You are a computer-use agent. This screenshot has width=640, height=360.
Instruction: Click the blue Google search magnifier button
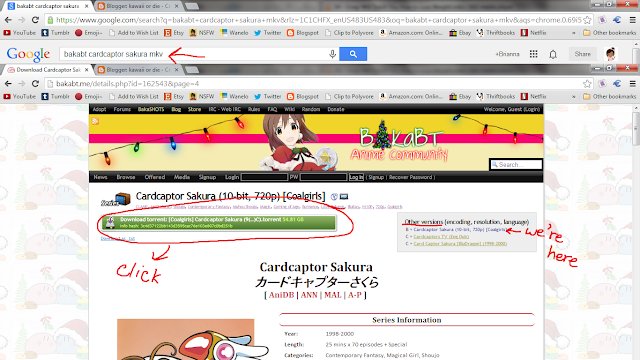353,54
